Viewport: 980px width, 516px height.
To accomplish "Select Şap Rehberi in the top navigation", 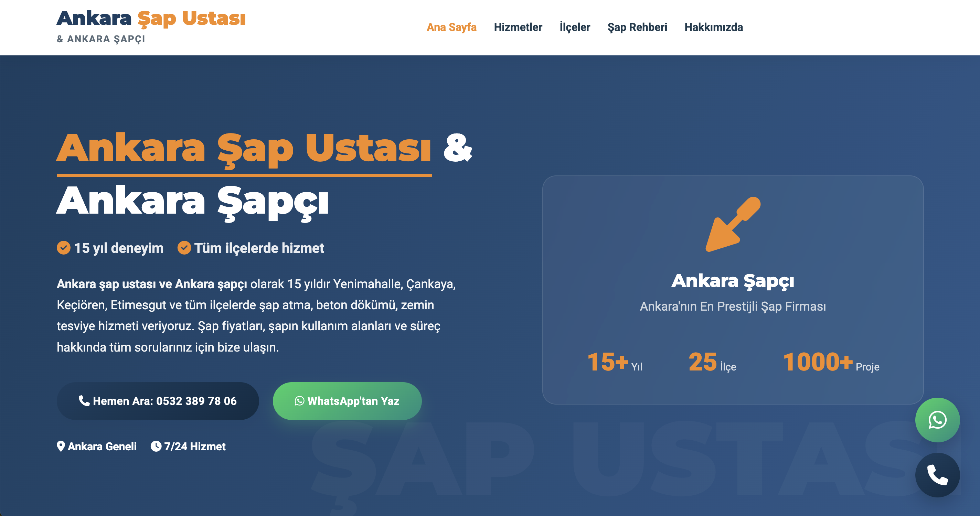I will click(638, 27).
